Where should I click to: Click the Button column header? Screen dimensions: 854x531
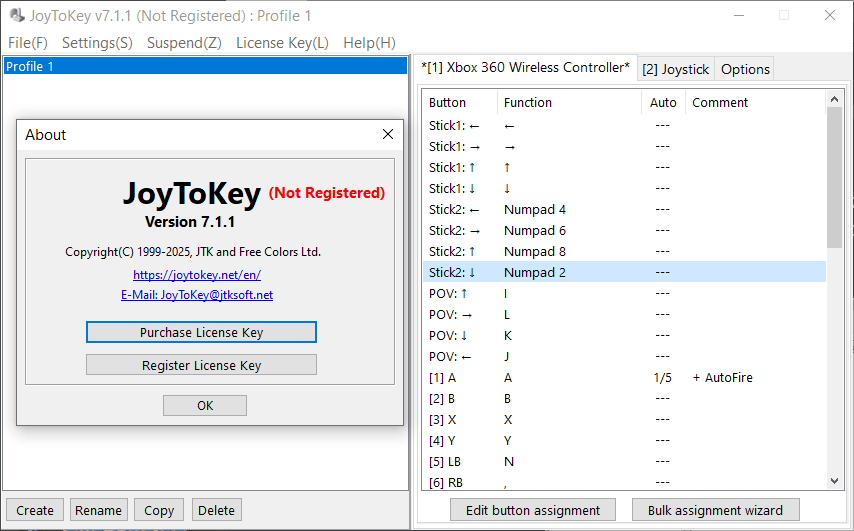(459, 102)
